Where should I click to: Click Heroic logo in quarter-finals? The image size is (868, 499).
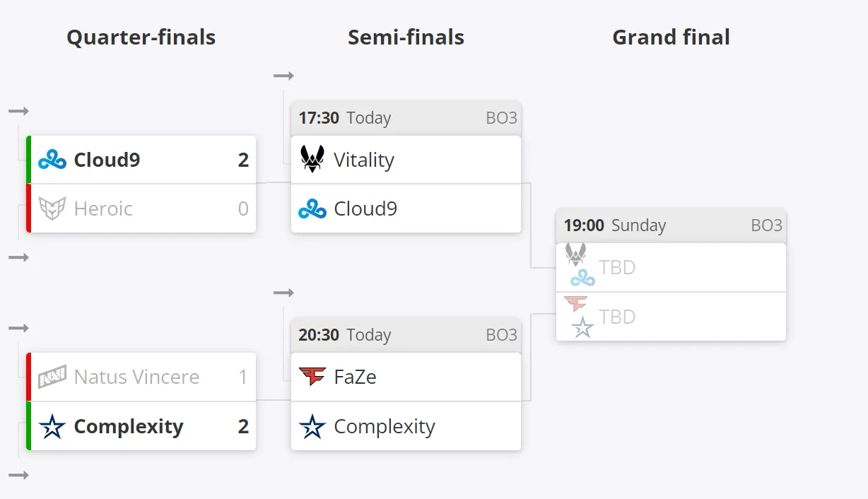(52, 209)
